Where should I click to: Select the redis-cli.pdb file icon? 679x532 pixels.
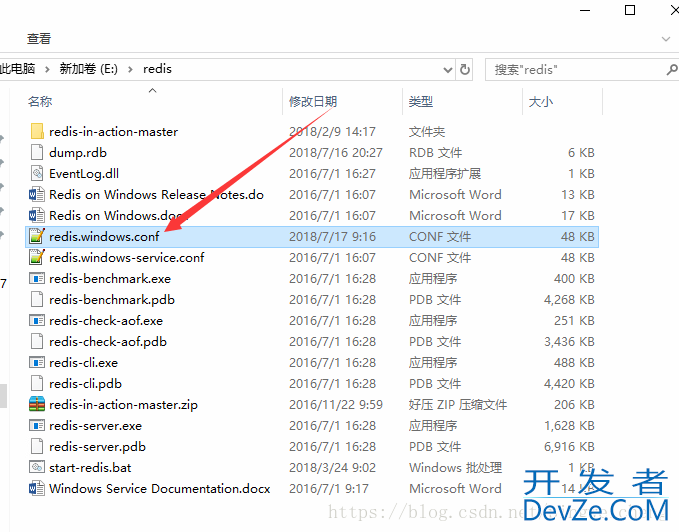(x=37, y=383)
